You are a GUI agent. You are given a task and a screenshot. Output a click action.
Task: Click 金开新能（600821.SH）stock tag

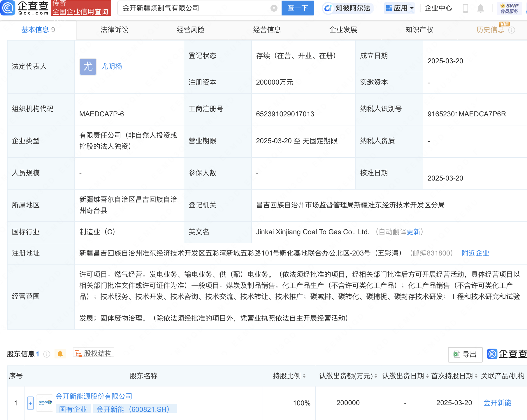pos(135,409)
